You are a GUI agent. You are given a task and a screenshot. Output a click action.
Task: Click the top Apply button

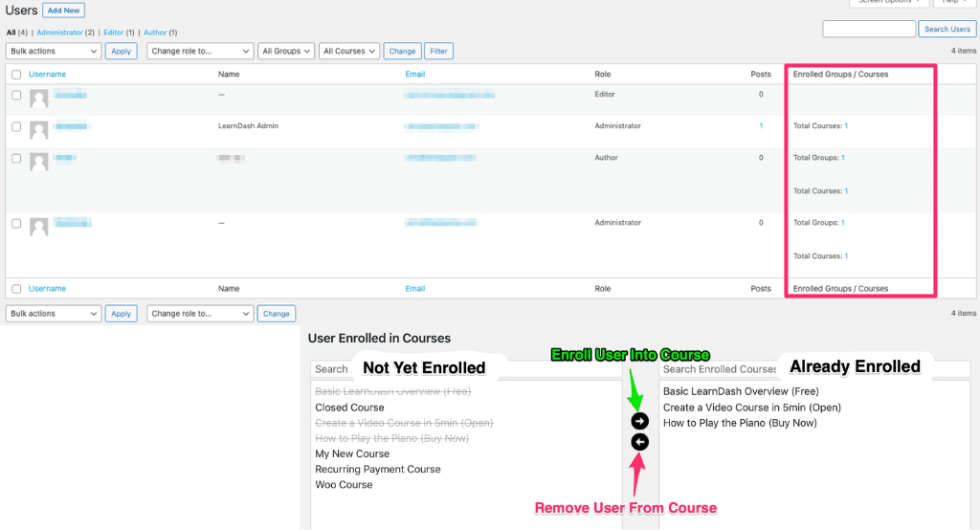click(x=121, y=52)
